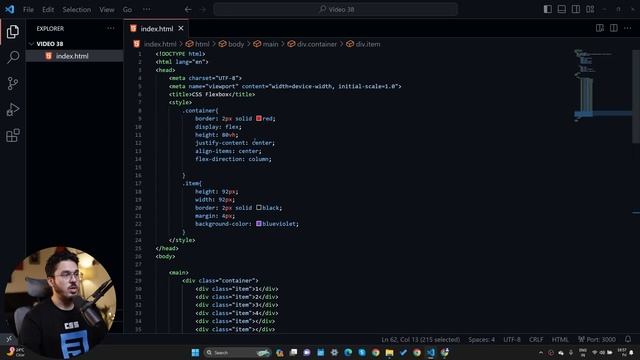
Task: Click main breadcrumb segment
Action: click(x=266, y=44)
